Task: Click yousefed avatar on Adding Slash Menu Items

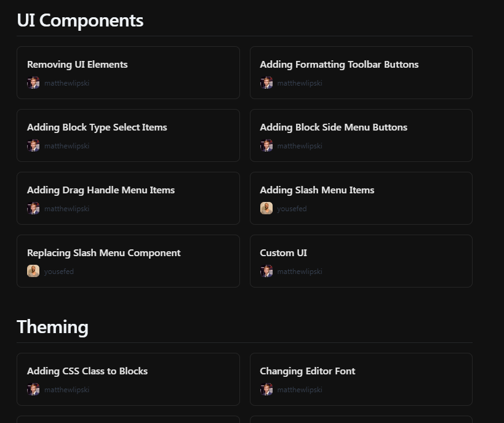Action: [266, 208]
